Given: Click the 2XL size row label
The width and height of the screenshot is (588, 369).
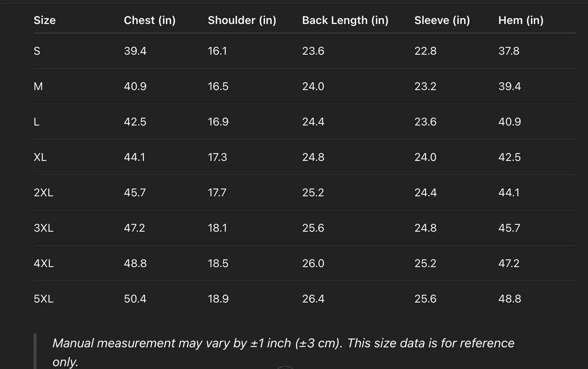Looking at the screenshot, I should [x=43, y=193].
